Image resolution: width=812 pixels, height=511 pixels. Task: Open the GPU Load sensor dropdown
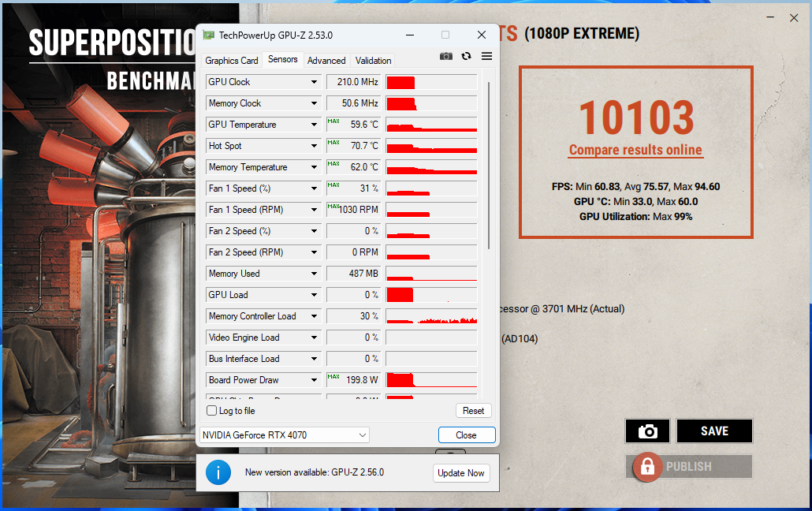point(315,294)
